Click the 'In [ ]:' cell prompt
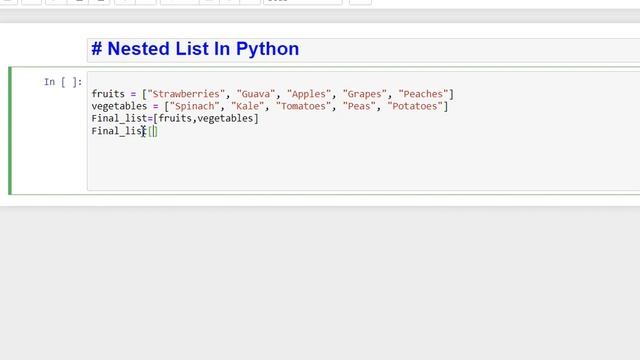The height and width of the screenshot is (360, 640). [x=63, y=82]
